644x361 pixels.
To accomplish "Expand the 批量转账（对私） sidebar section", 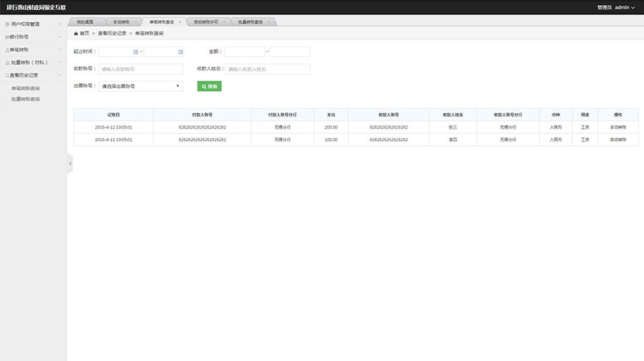I will pos(59,62).
